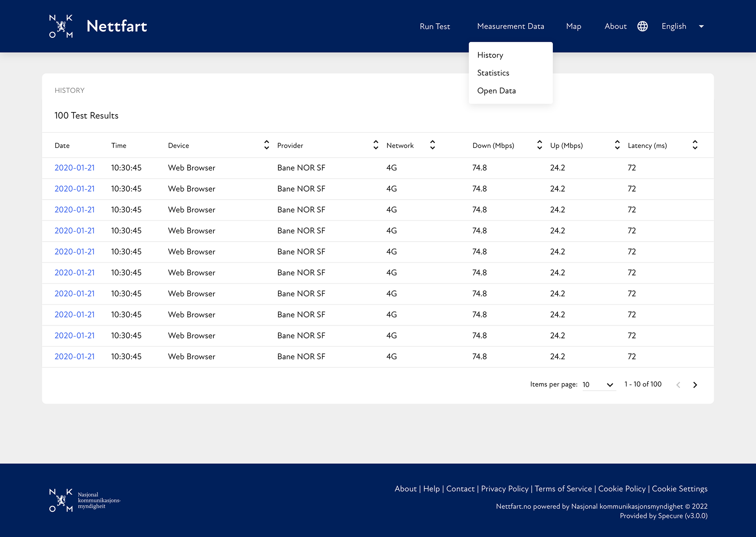
Task: Go to next results page arrow
Action: pos(695,385)
